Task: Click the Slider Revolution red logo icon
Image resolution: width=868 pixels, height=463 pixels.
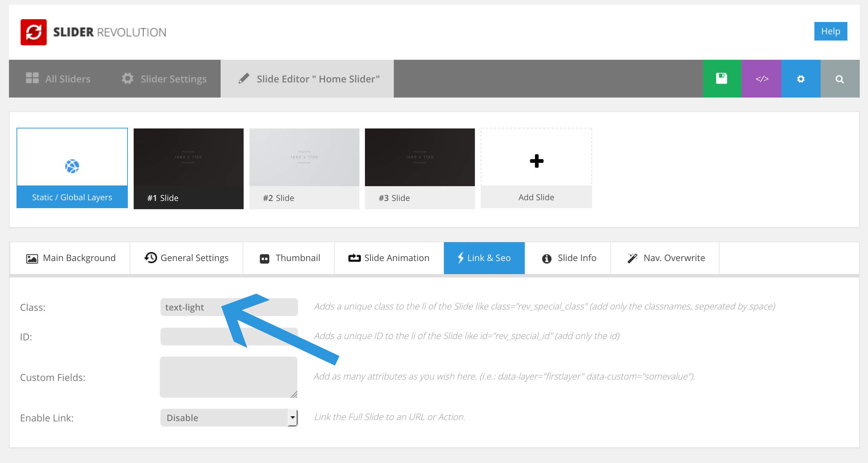Action: point(34,32)
